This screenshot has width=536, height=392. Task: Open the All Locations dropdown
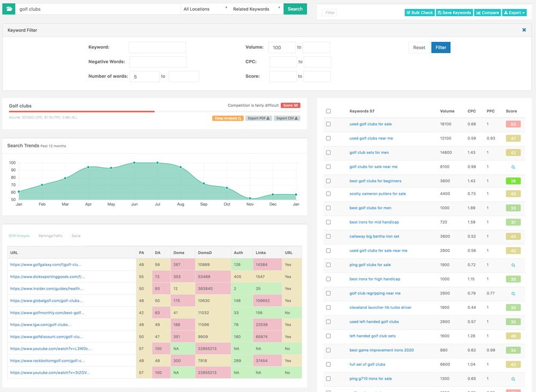tap(205, 9)
